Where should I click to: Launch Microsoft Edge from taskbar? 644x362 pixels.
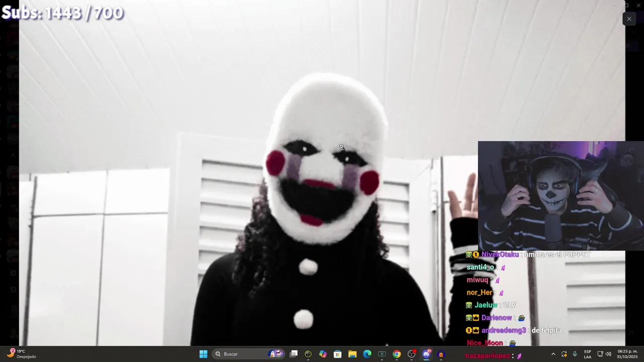point(367,354)
